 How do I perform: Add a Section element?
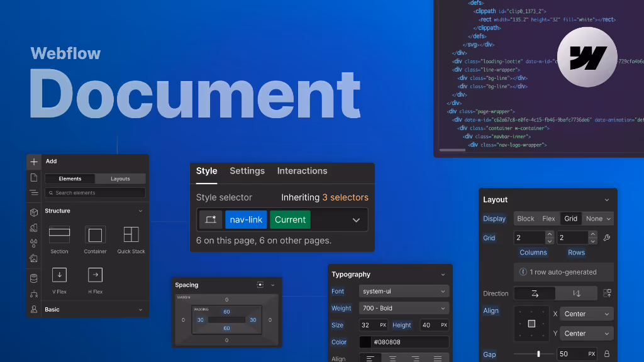tap(60, 239)
